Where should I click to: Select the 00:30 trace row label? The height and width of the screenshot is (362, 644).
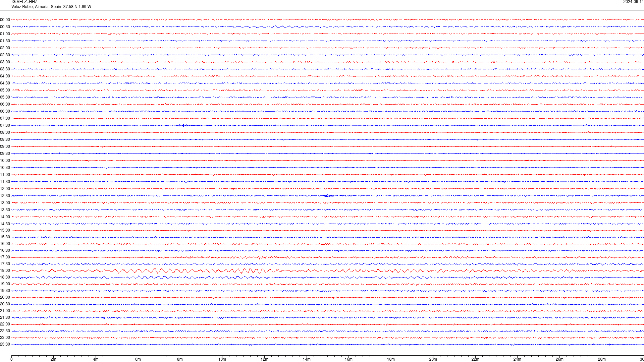tap(5, 27)
